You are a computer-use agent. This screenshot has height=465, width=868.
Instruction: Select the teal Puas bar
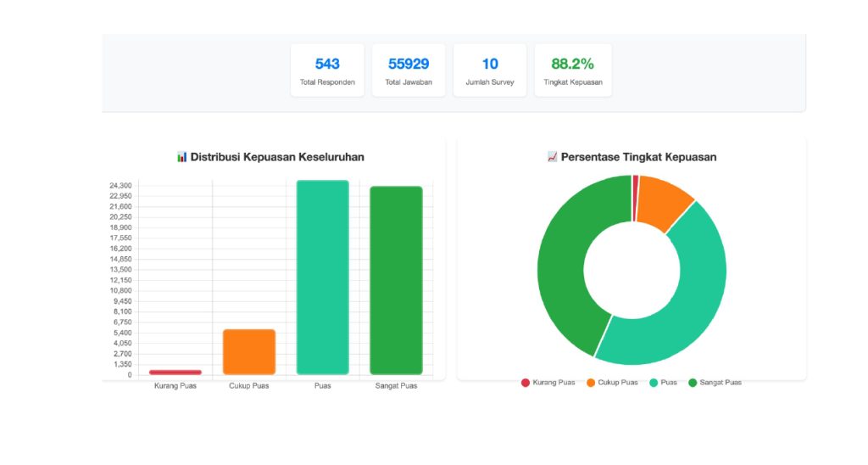point(322,277)
